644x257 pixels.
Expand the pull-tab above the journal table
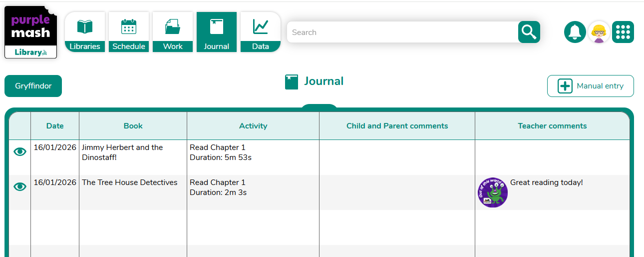[320, 106]
